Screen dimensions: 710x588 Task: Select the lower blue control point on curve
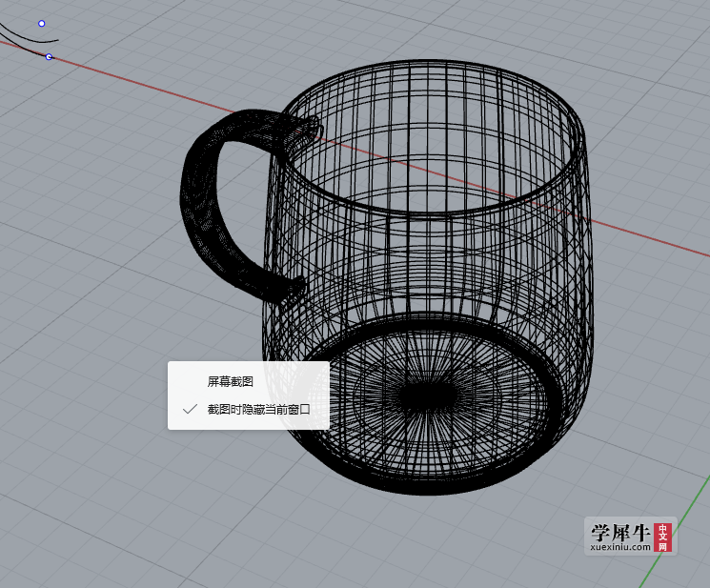click(x=49, y=57)
